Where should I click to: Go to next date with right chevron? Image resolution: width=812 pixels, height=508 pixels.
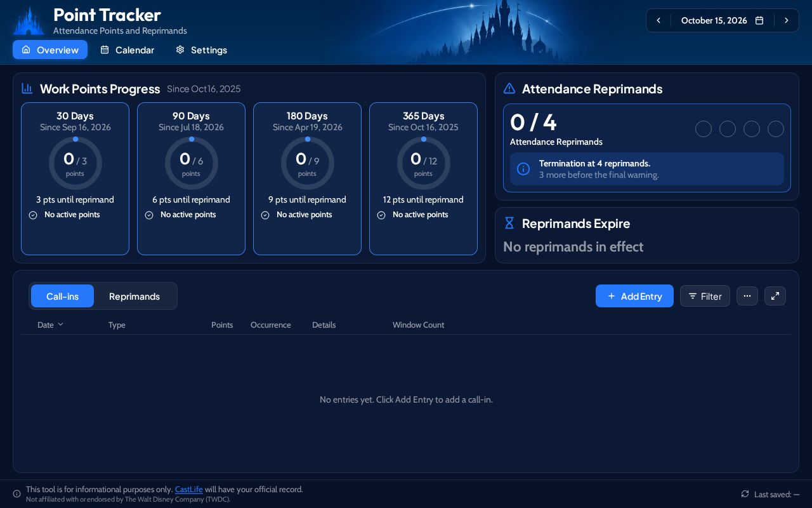coord(787,20)
